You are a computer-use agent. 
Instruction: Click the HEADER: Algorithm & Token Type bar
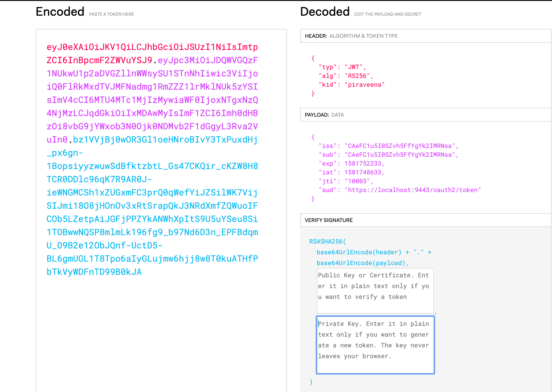click(x=426, y=36)
